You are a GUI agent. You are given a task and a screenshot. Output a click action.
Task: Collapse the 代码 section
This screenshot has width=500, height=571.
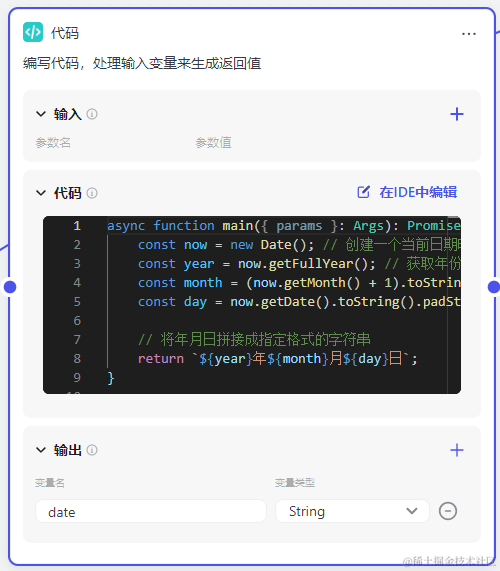pos(41,193)
